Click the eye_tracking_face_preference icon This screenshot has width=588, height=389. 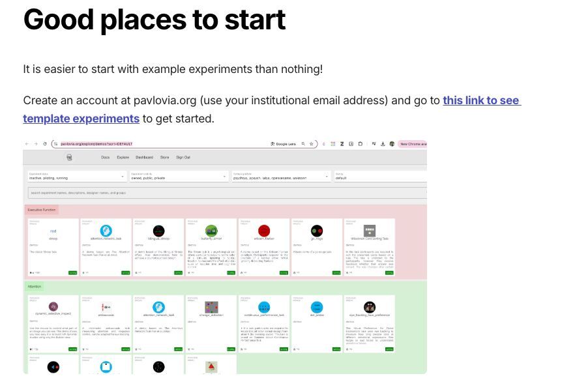click(370, 308)
